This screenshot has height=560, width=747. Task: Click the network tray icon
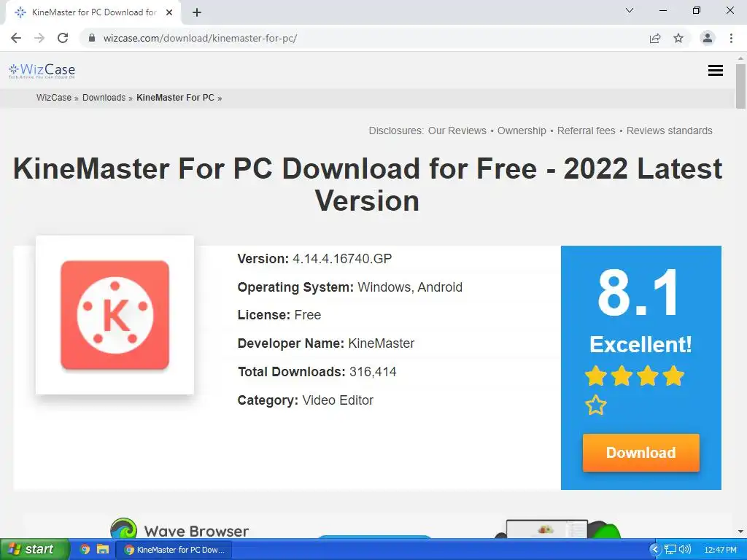[x=670, y=550]
